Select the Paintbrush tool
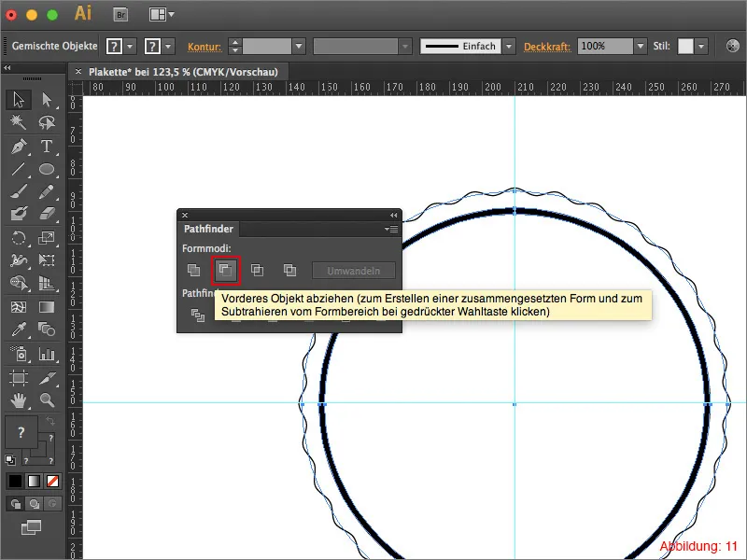 19,191
